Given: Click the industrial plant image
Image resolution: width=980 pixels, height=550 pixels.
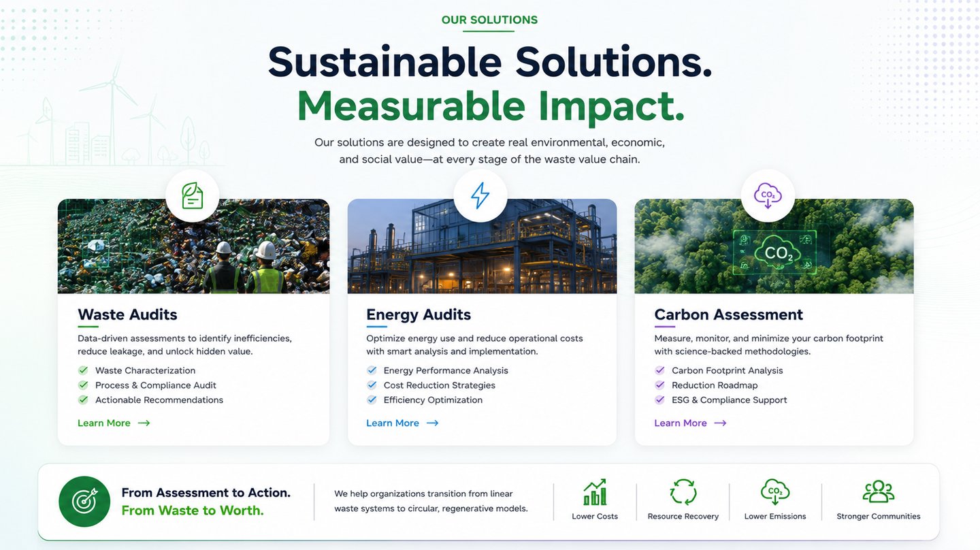Looking at the screenshot, I should coord(482,246).
